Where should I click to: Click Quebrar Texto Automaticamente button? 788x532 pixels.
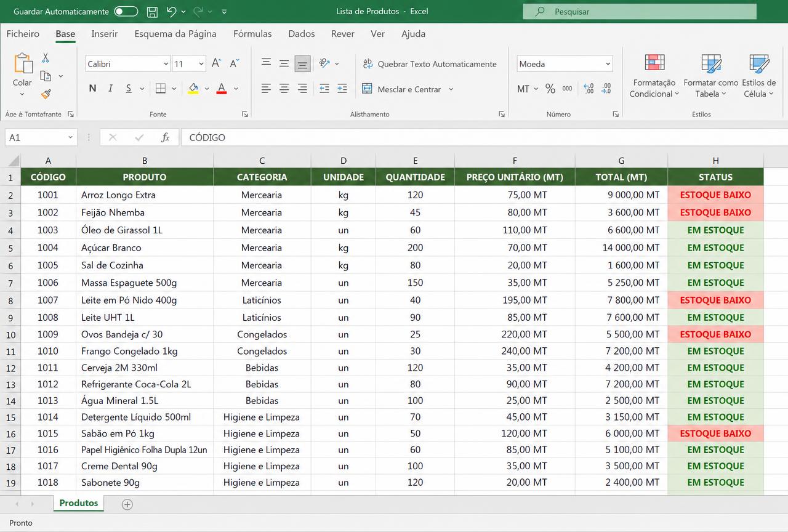point(429,64)
